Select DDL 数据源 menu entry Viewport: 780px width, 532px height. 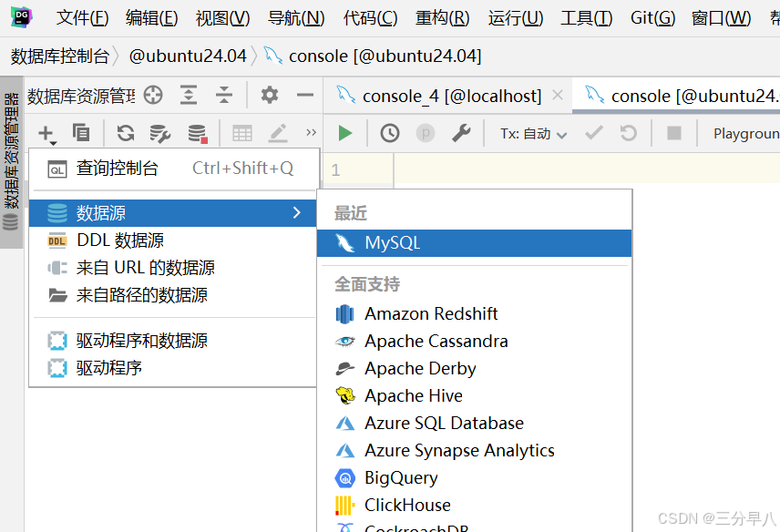click(x=172, y=240)
